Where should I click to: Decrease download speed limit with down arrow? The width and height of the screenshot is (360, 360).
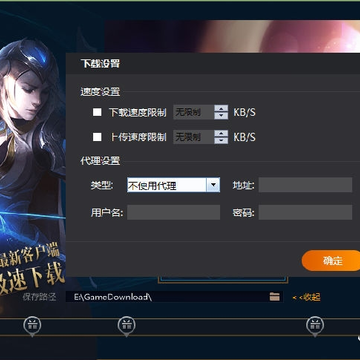point(221,116)
